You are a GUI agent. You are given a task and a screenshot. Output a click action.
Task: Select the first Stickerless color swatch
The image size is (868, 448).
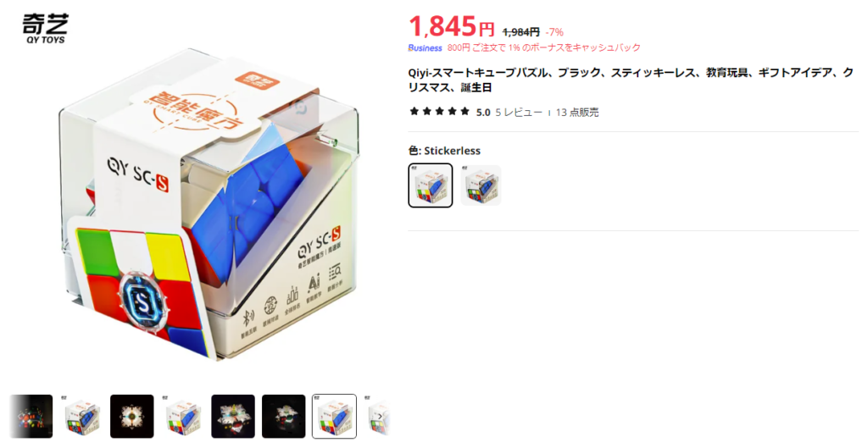pos(431,185)
